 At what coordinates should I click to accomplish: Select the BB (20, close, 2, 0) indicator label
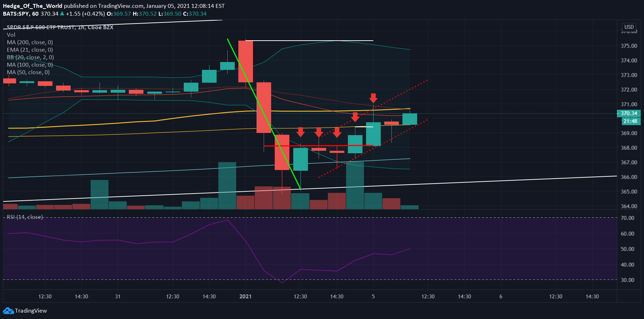click(30, 57)
